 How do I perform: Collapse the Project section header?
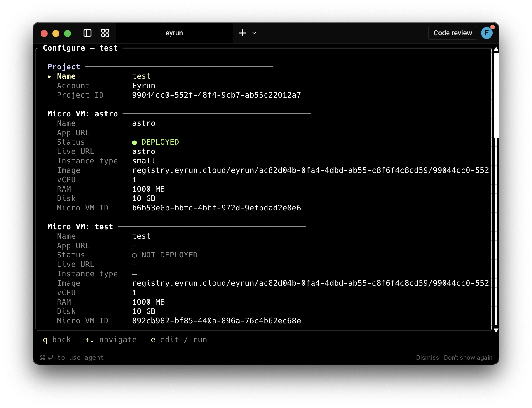tap(64, 66)
